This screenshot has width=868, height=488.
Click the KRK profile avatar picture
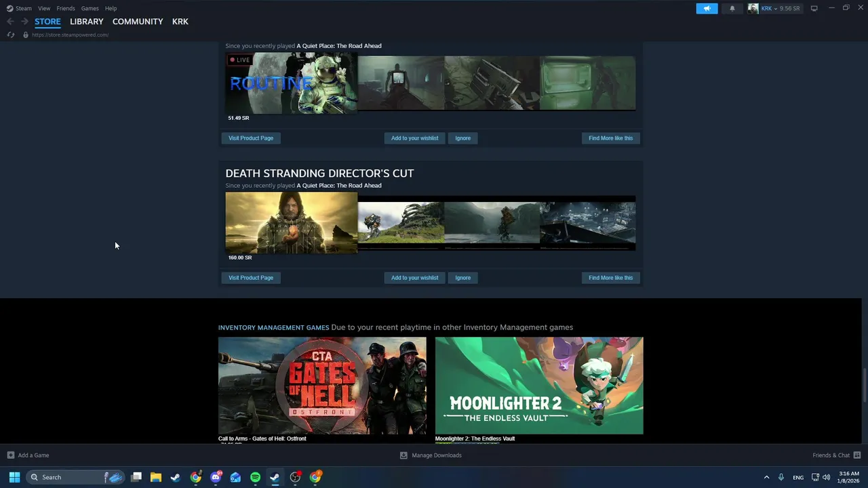(x=753, y=8)
